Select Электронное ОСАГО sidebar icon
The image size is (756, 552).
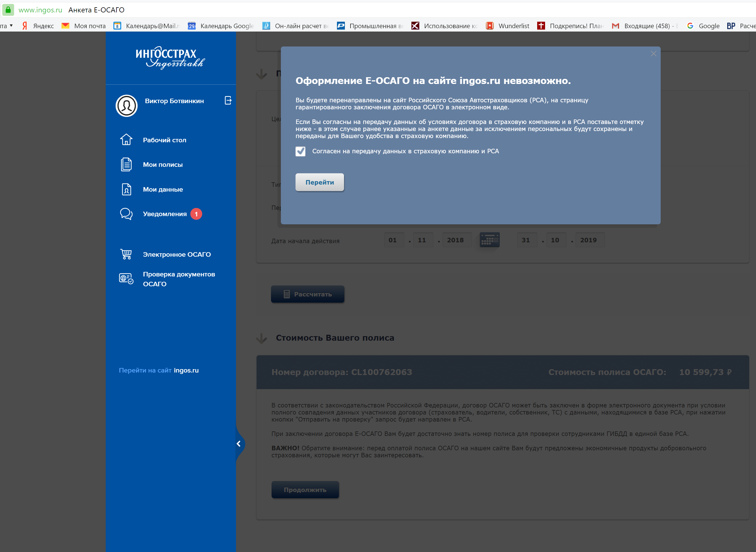click(x=125, y=254)
